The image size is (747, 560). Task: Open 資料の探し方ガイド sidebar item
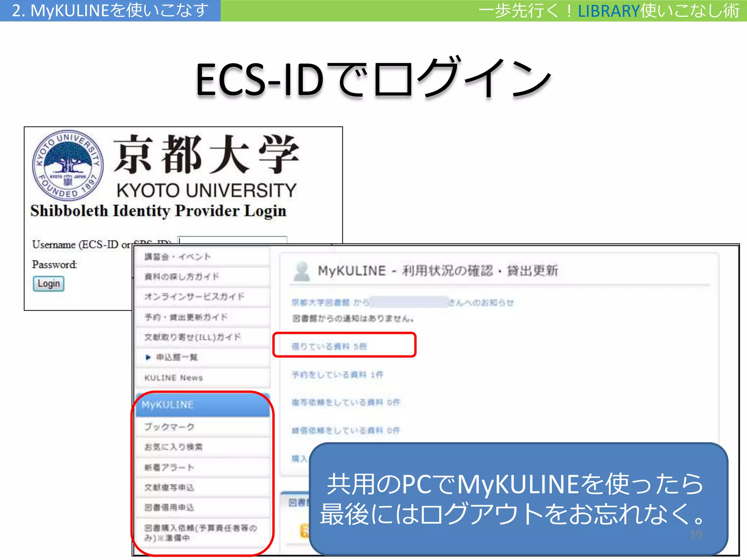click(203, 277)
